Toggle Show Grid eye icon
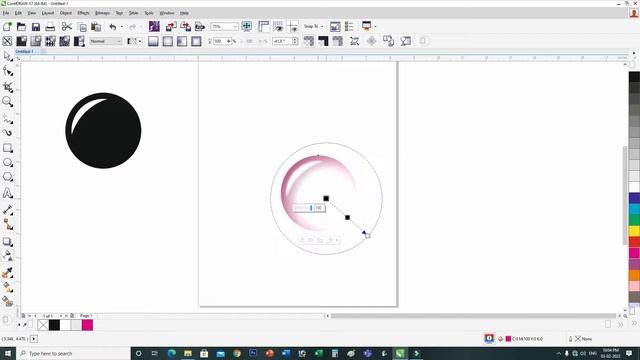 tap(278, 27)
